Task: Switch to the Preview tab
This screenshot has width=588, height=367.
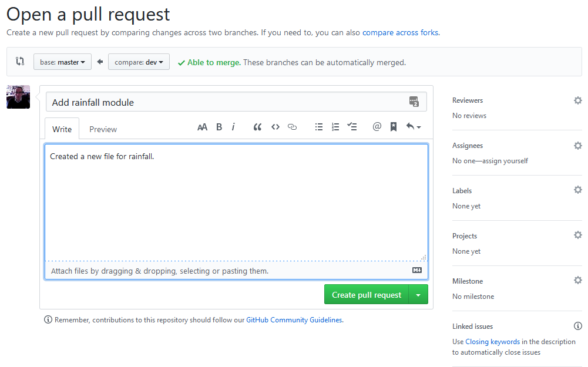Action: pos(103,129)
